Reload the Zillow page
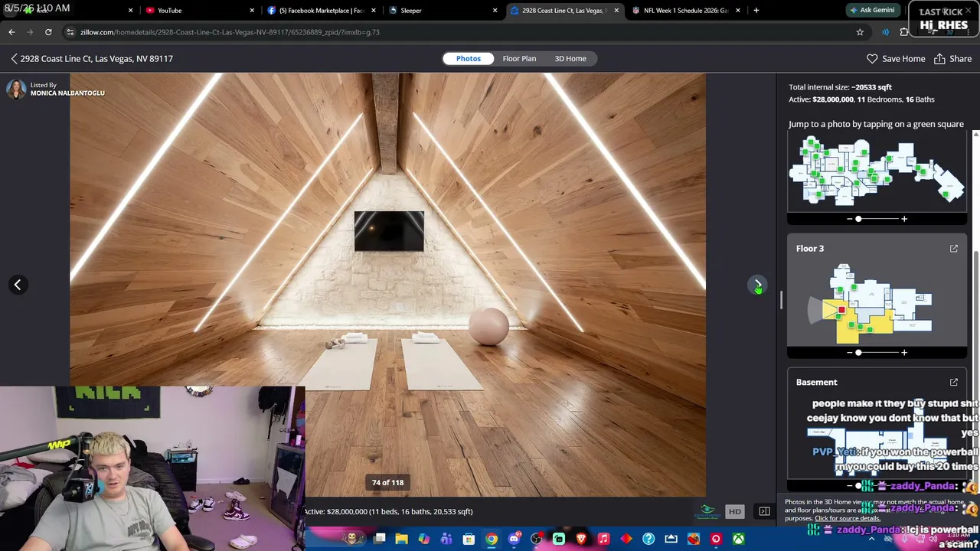 [48, 32]
